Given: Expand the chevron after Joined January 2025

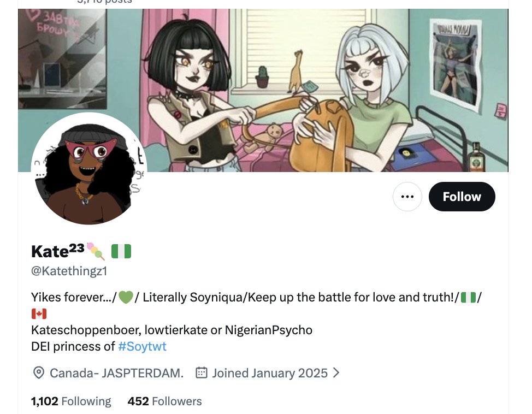Looking at the screenshot, I should 336,373.
